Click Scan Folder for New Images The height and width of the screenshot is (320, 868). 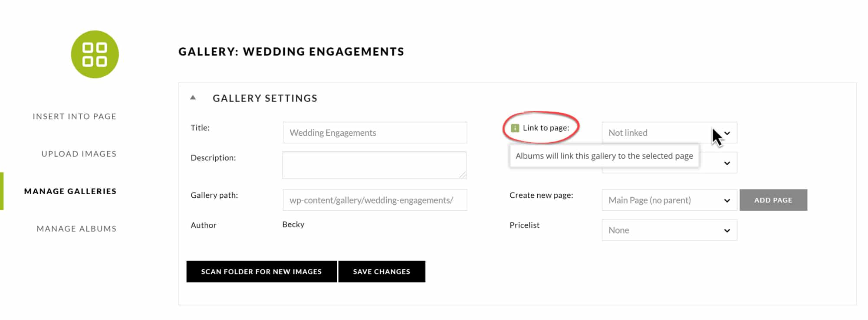click(261, 271)
